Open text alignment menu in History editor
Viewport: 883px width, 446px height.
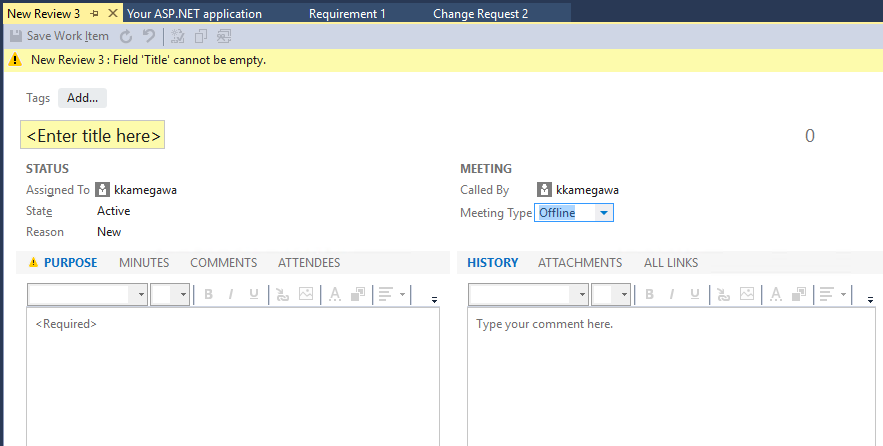(x=833, y=294)
